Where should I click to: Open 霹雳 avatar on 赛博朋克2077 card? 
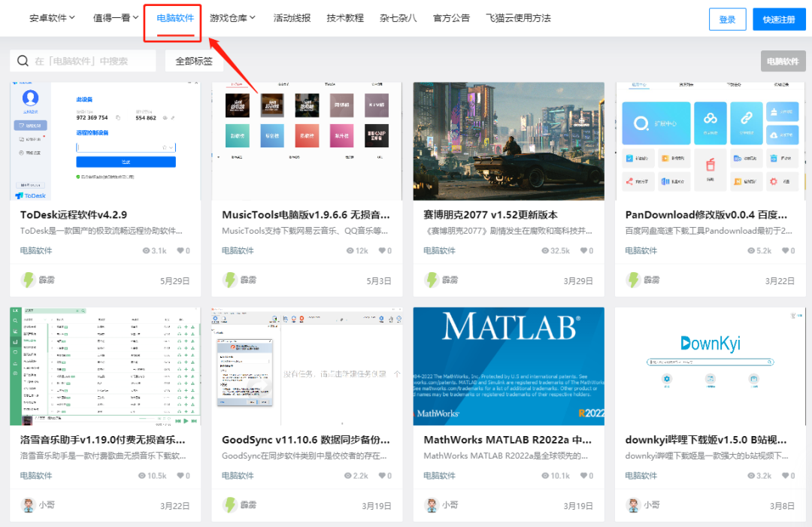click(x=432, y=280)
